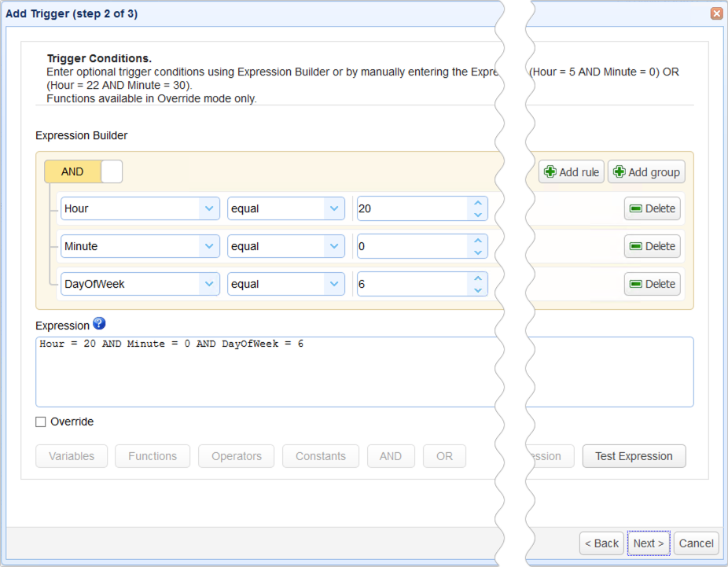Click the Trigger Conditions. heading
This screenshot has height=567, width=728.
pyautogui.click(x=99, y=58)
